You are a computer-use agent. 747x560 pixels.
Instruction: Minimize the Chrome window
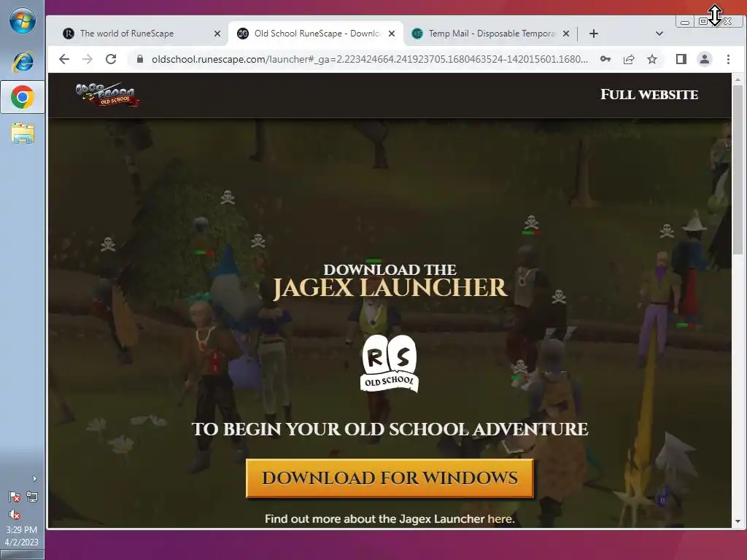tap(685, 21)
